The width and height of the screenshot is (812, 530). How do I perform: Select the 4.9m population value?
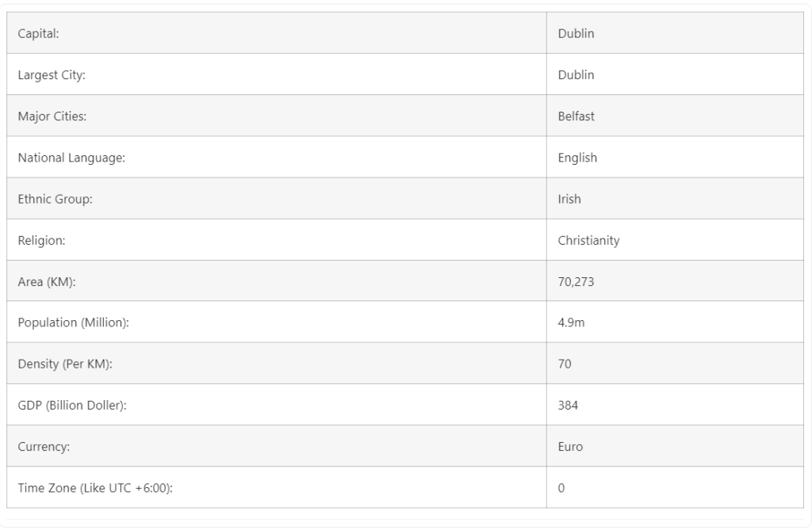click(x=571, y=322)
